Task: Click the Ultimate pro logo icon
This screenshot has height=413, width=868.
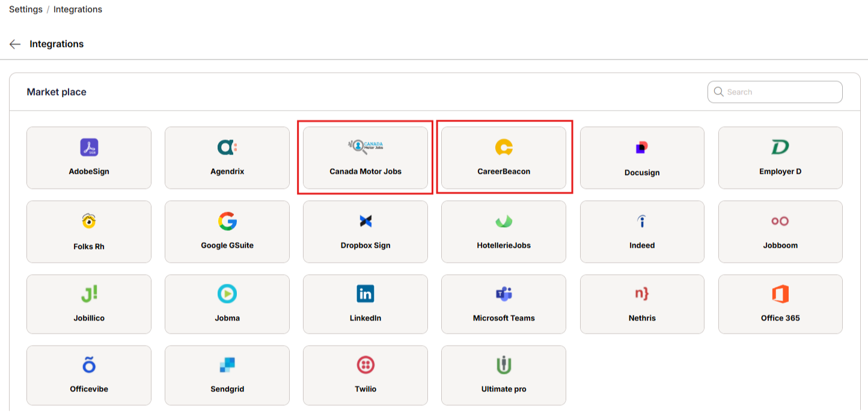Action: click(x=504, y=365)
